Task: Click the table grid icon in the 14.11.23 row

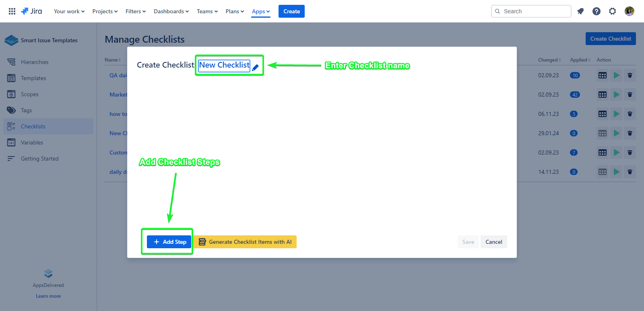Action: coord(603,172)
